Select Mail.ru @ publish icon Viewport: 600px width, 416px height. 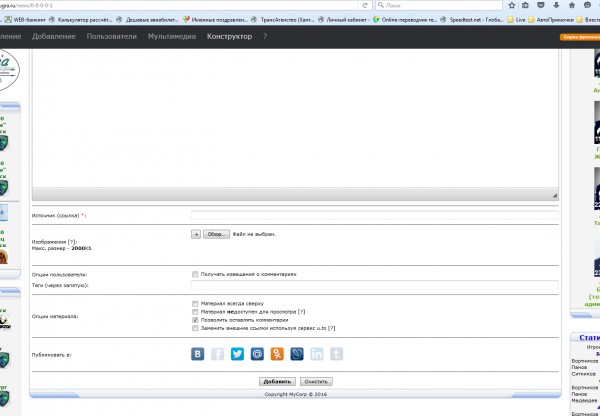coord(257,354)
